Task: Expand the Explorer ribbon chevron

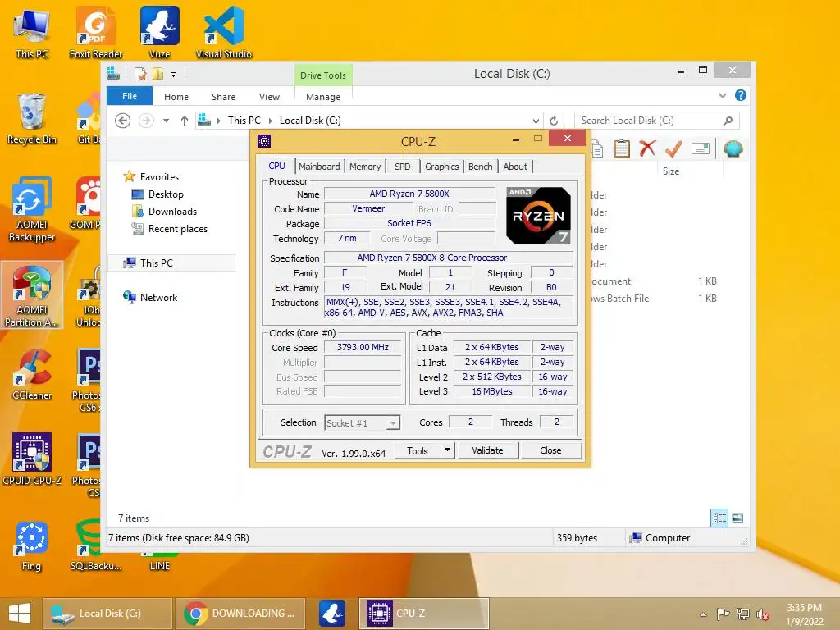Action: (x=722, y=95)
